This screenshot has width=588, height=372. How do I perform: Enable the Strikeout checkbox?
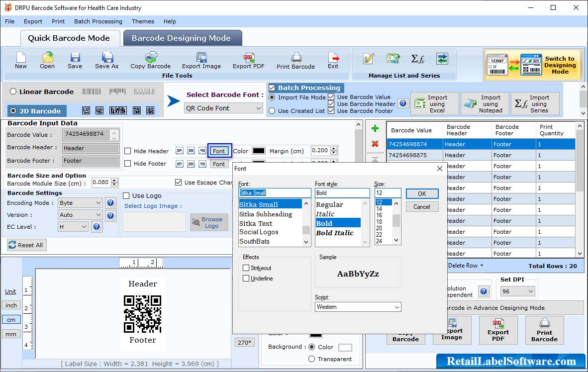click(246, 268)
